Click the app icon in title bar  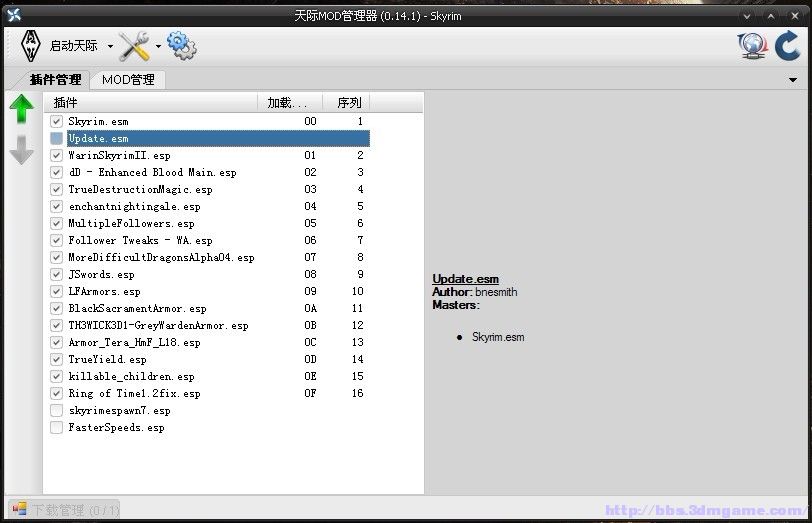click(14, 16)
